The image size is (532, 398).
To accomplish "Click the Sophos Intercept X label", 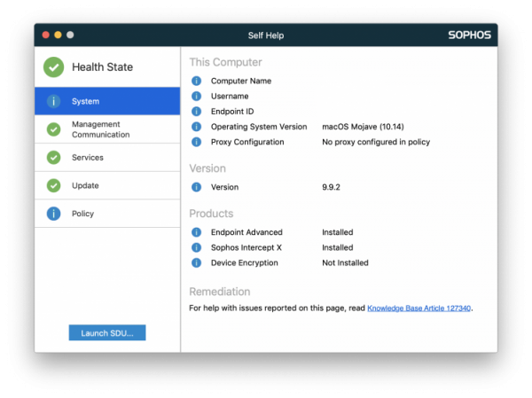I will tap(246, 247).
